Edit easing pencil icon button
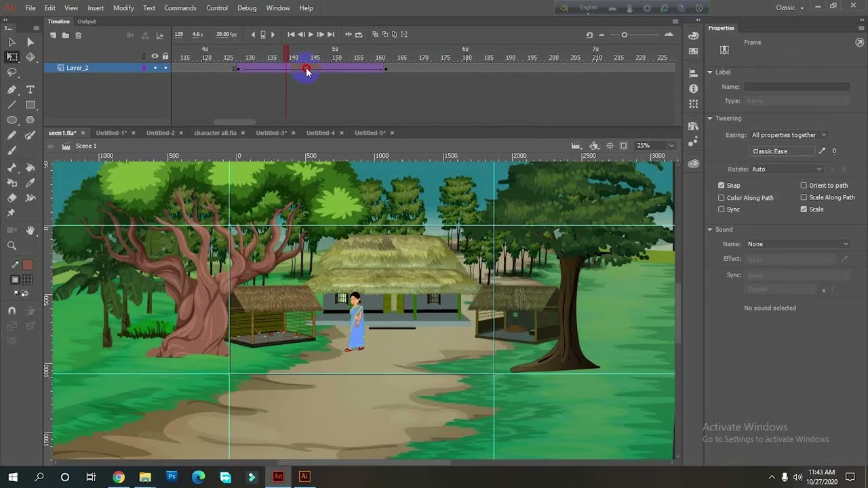The width and height of the screenshot is (868, 488). pyautogui.click(x=822, y=151)
